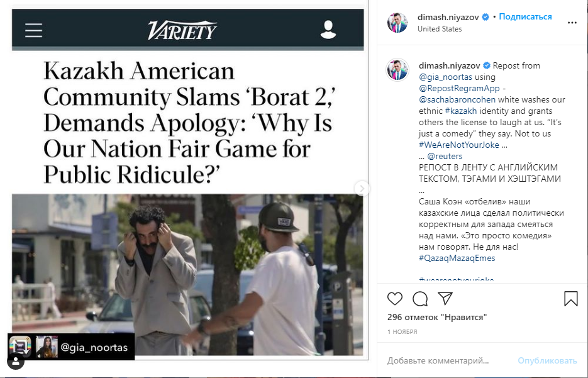The height and width of the screenshot is (378, 588).
Task: Open comments via speech bubble icon
Action: [x=420, y=299]
